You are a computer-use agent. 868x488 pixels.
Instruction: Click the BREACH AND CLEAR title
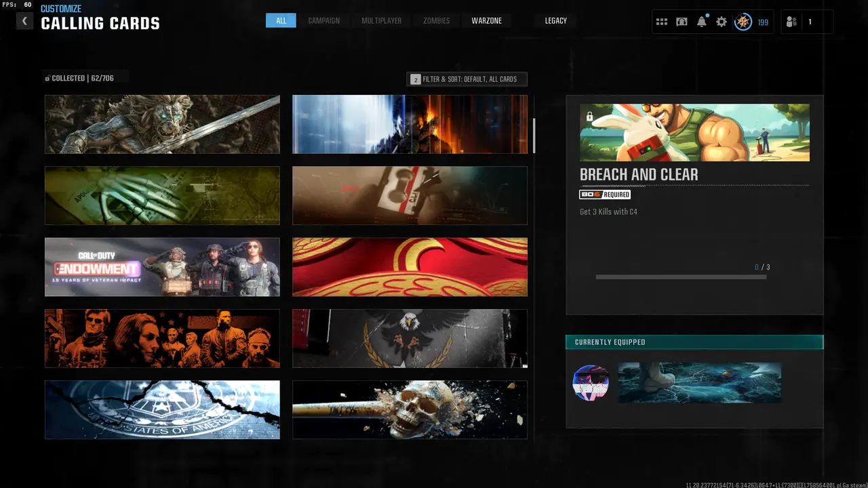(x=639, y=174)
